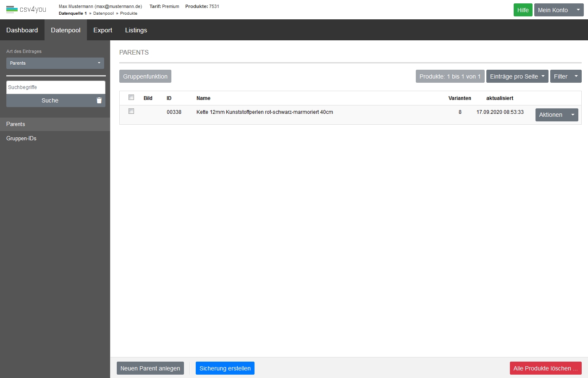The image size is (588, 378).
Task: Open the Listings tab
Action: point(136,30)
